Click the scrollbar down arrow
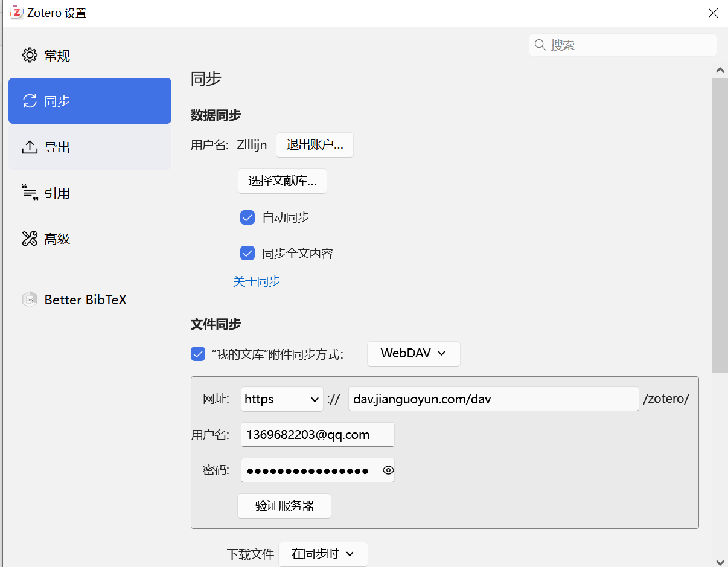The image size is (728, 567). pyautogui.click(x=720, y=561)
